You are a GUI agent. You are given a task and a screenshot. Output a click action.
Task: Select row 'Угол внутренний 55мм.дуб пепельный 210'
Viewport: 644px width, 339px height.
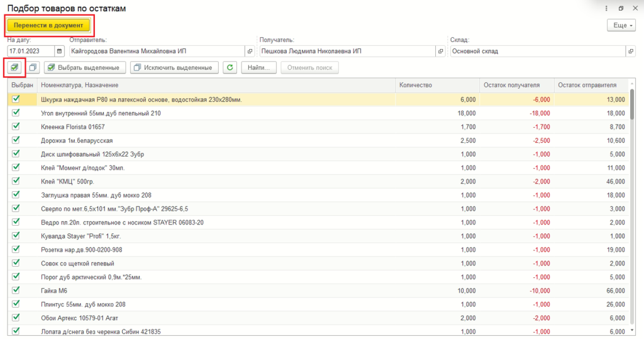[318, 113]
